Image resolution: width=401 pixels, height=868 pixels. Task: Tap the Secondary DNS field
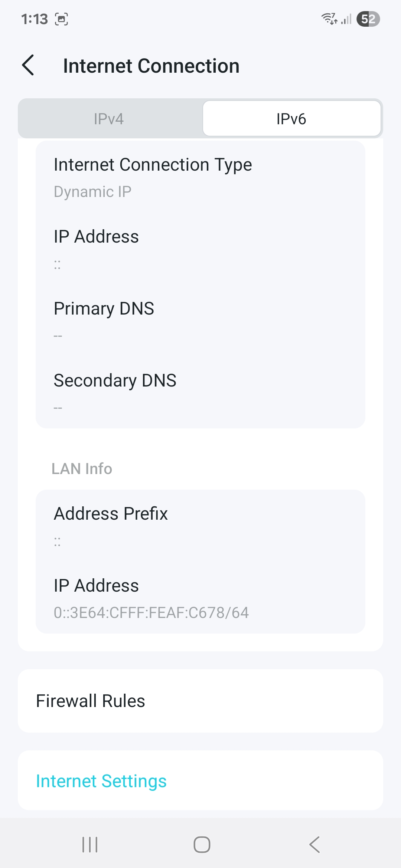click(x=115, y=381)
